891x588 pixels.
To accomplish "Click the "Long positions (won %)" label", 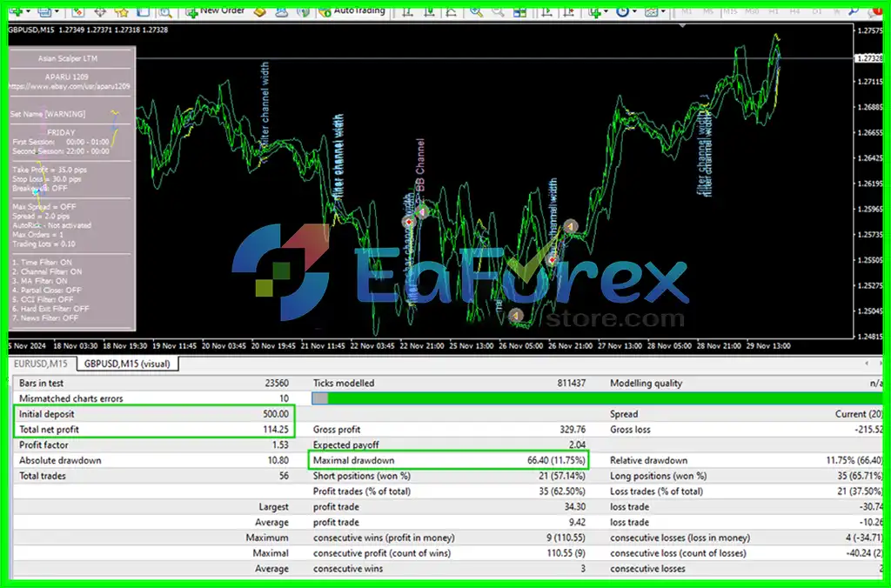I will pos(659,476).
